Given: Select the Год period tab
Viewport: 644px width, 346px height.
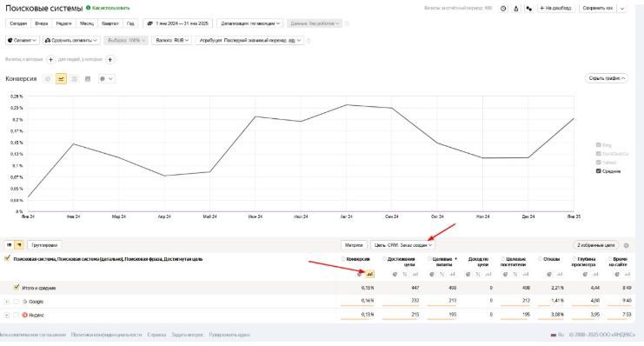Looking at the screenshot, I should click(130, 23).
